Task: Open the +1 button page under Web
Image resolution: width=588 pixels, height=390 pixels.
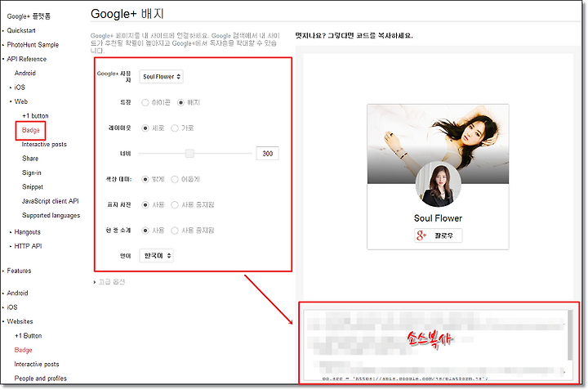Action: click(x=35, y=116)
